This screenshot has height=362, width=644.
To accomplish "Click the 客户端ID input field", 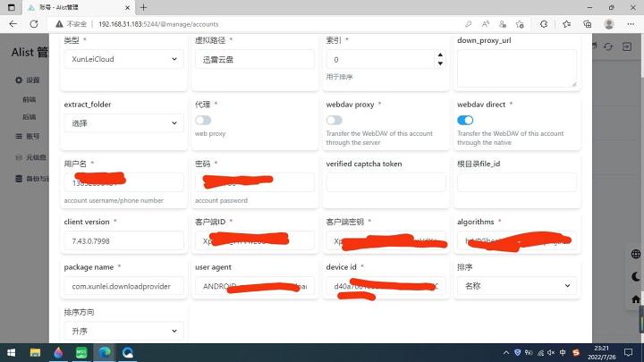I will pos(255,240).
